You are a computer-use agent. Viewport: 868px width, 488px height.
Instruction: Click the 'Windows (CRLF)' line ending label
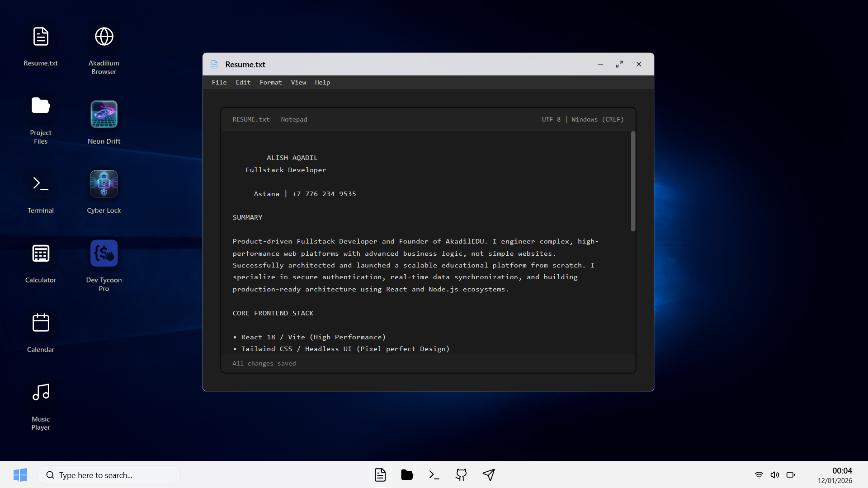(x=598, y=119)
